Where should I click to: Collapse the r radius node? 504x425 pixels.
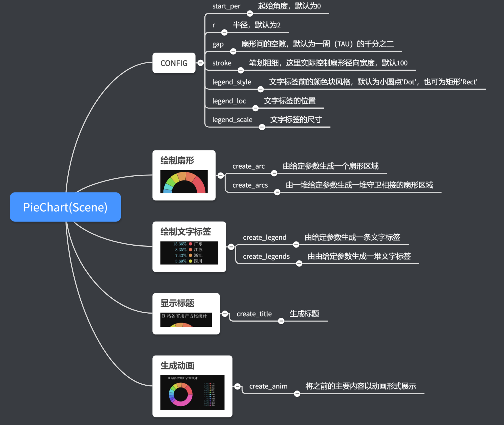coord(224,32)
